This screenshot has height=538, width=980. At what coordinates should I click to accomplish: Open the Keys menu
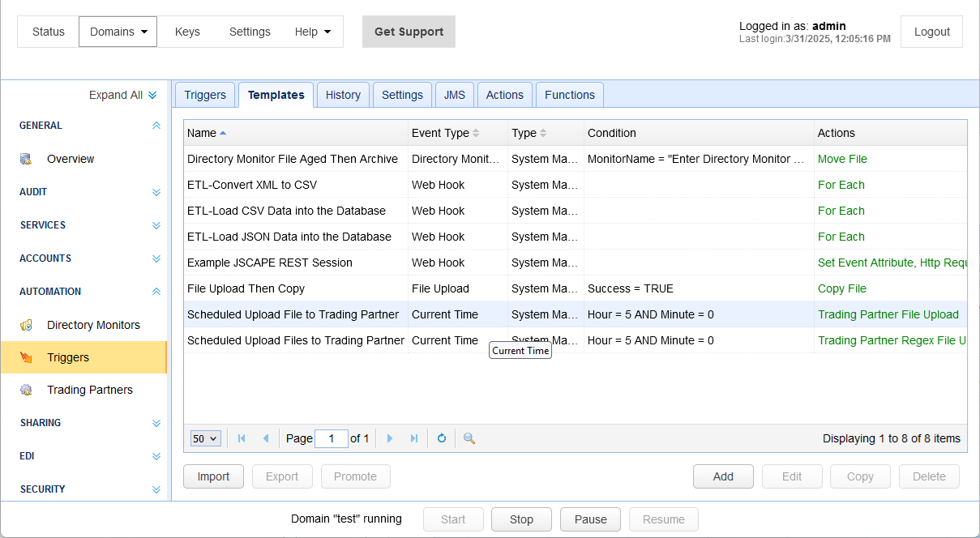[x=187, y=32]
